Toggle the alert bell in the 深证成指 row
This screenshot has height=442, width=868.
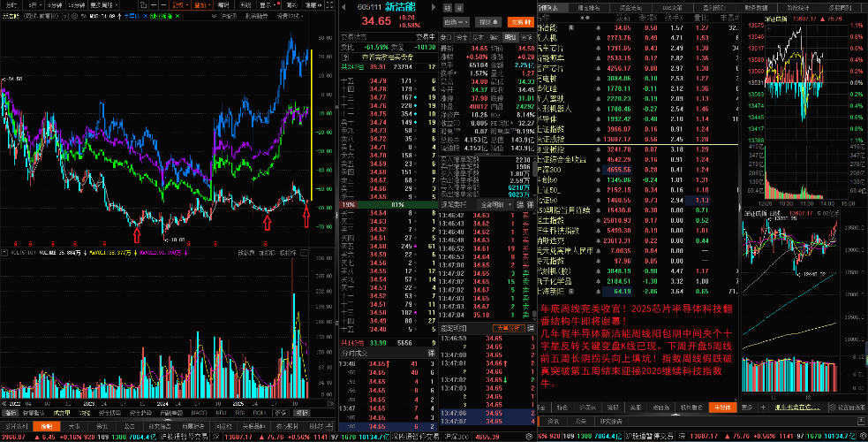click(598, 140)
